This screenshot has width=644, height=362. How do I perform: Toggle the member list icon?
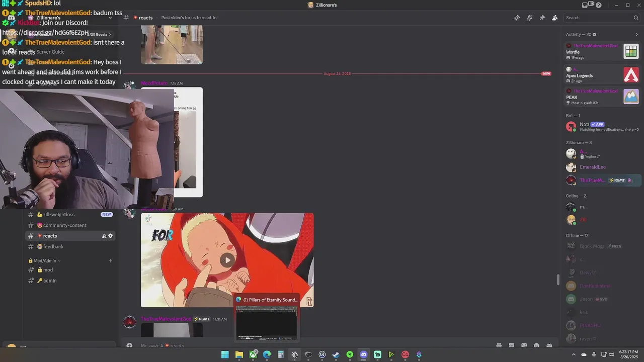point(554,18)
